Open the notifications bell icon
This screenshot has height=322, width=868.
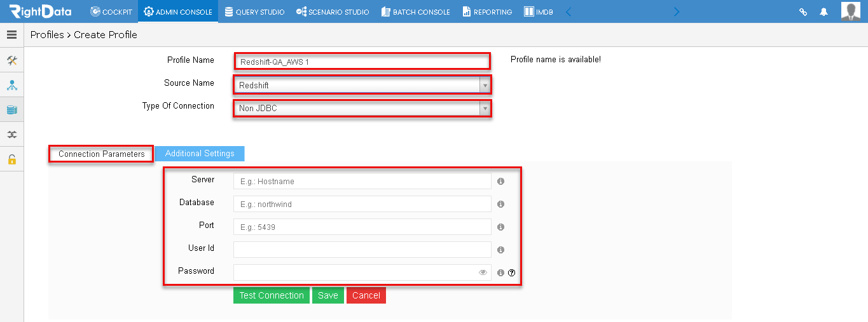[824, 11]
